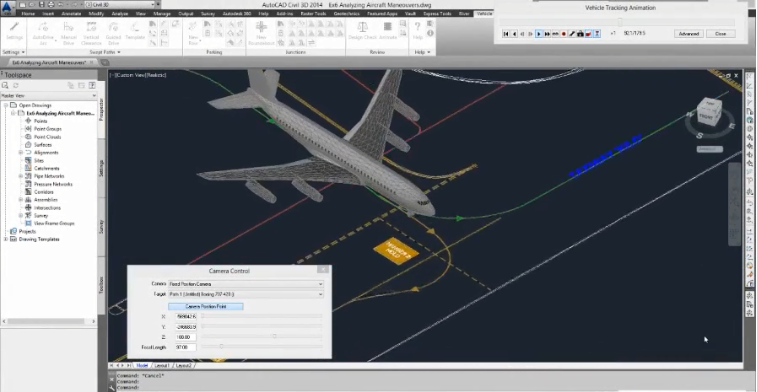757x392 pixels.
Task: Open the Target path dropdown
Action: pos(245,294)
